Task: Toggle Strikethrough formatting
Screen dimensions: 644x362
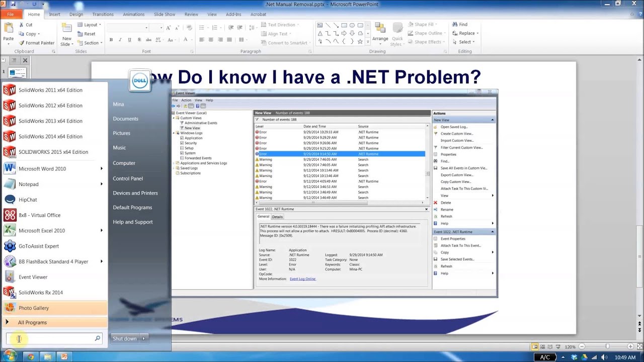Action: [x=148, y=40]
